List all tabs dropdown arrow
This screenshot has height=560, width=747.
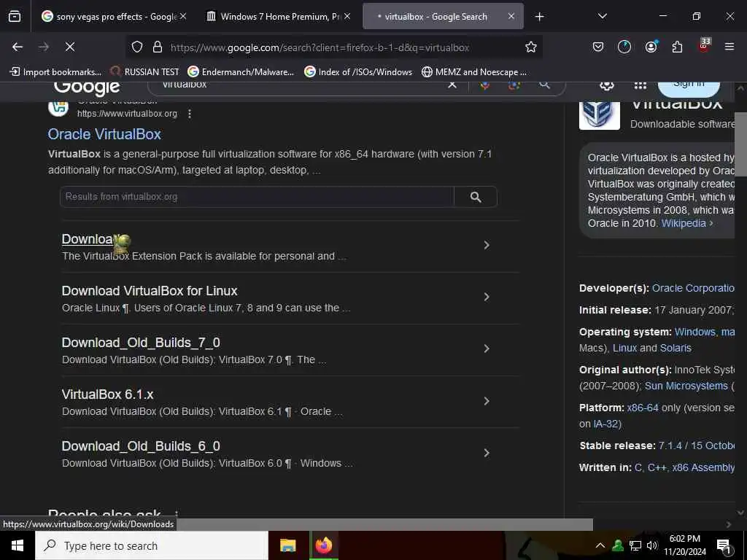pyautogui.click(x=603, y=16)
